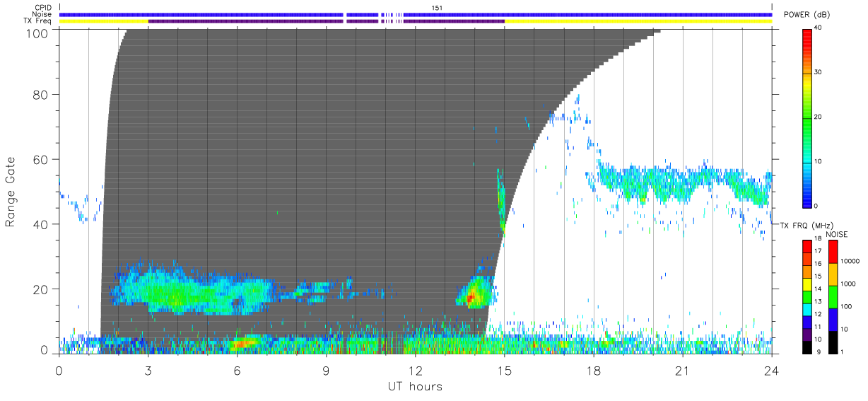
Task: Click the red top of the POWER color bar
Action: click(808, 34)
